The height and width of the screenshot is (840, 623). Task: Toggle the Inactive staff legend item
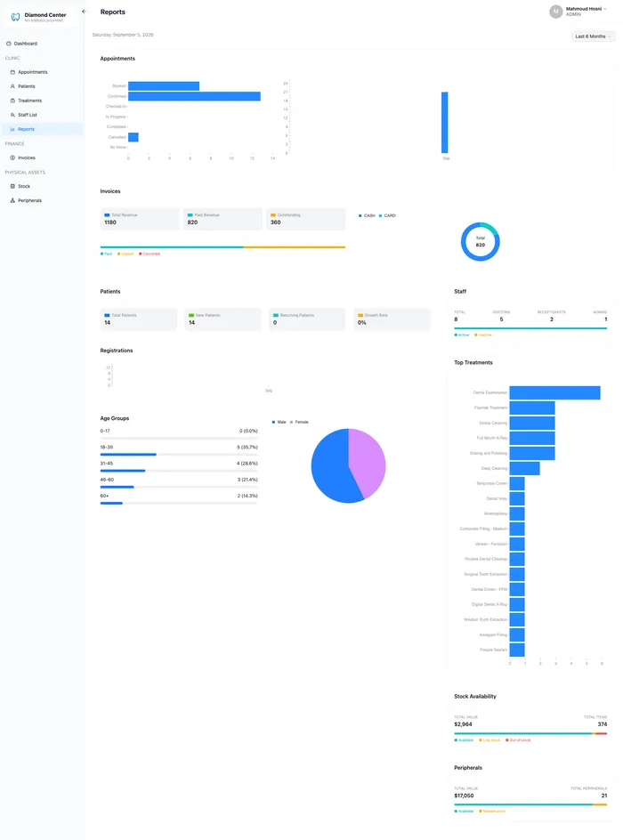point(482,335)
